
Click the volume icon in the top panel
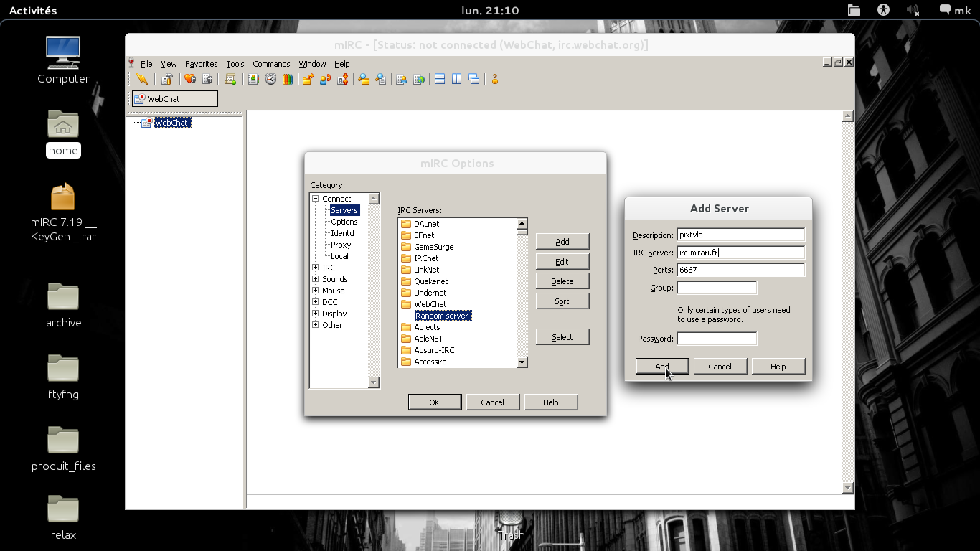[913, 10]
